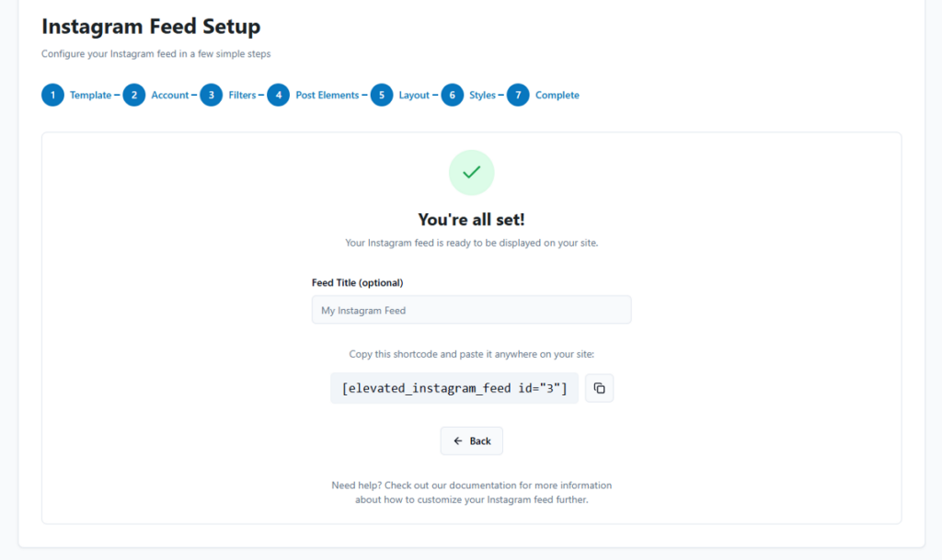Open the Account step label
Viewport: 942px width, 560px height.
(x=171, y=95)
